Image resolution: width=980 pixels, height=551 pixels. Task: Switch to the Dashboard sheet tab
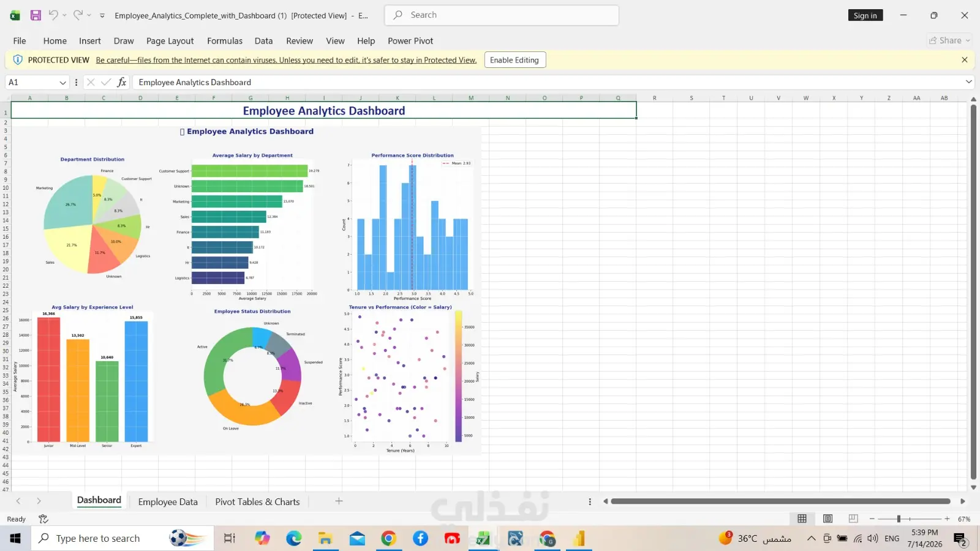point(99,501)
